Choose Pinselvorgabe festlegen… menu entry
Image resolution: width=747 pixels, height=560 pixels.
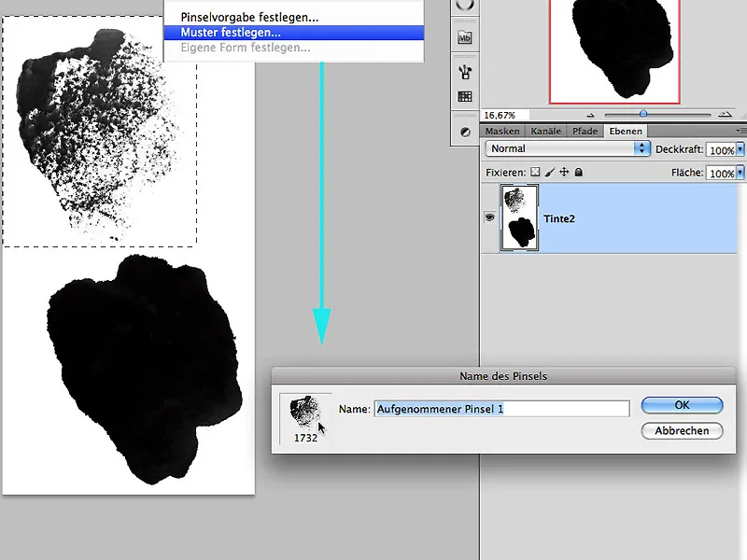[249, 18]
